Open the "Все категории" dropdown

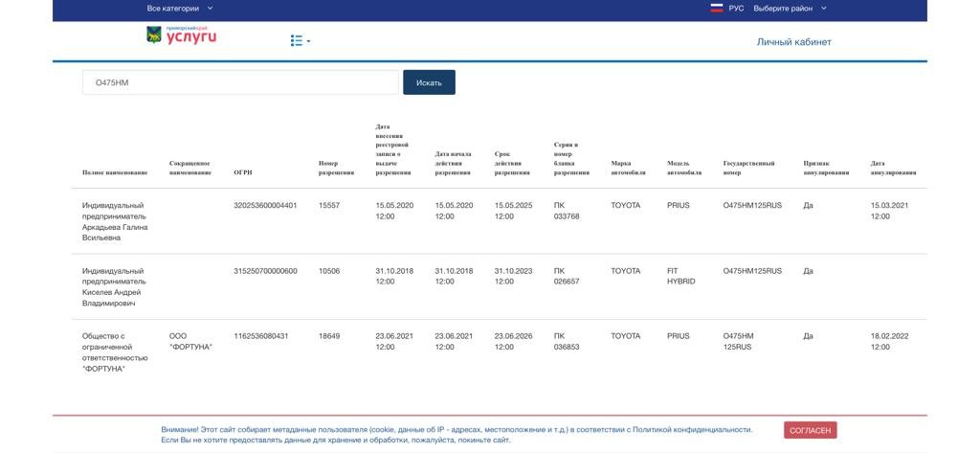180,9
